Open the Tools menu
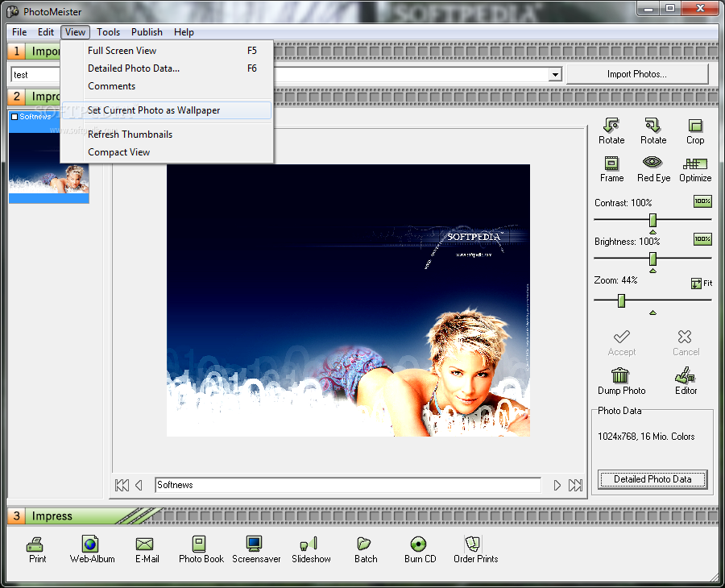 (108, 32)
